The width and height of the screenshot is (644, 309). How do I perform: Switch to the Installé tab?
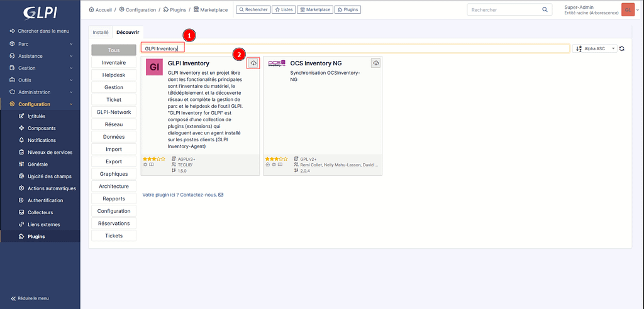[101, 31]
